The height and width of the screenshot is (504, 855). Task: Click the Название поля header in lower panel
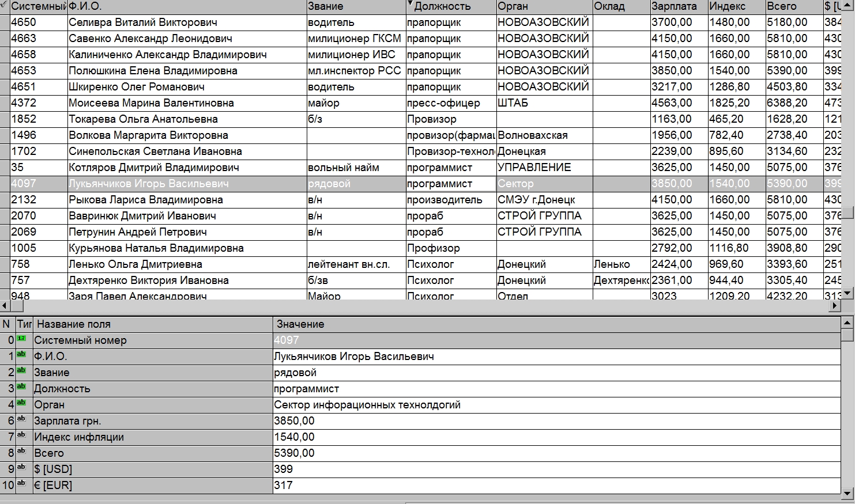153,324
